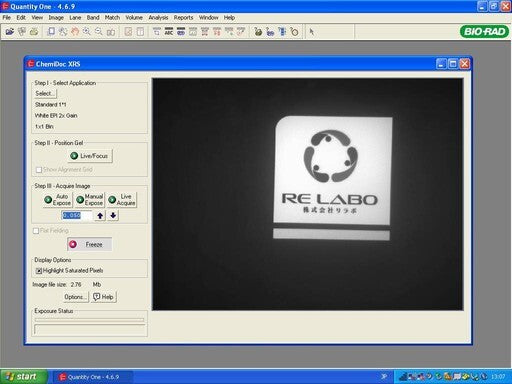Click the Freeze button
This screenshot has width=512, height=384.
pos(89,244)
